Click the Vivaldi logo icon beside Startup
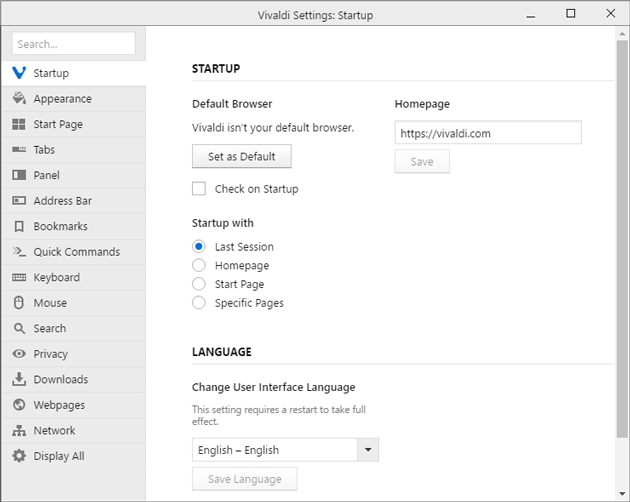The image size is (630, 502). coord(19,73)
